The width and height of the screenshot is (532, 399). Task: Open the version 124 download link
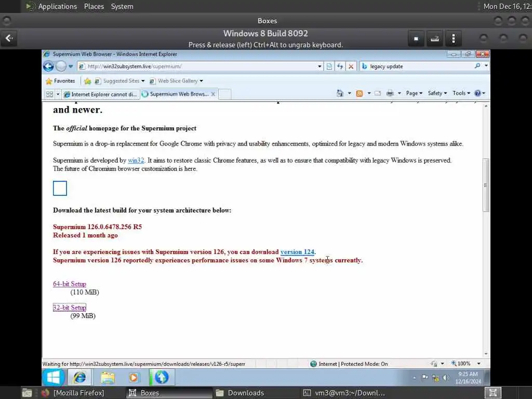(298, 252)
